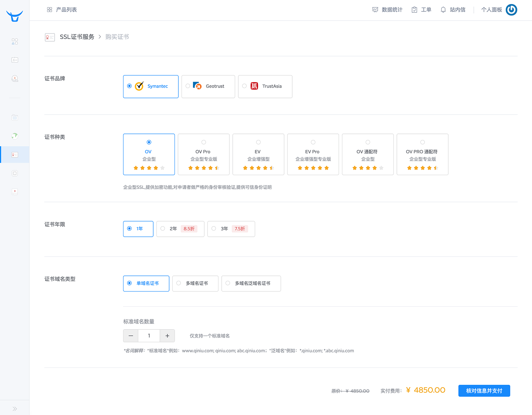Click 核对信息并支付 button
Viewport: 532px width, 415px height.
point(484,391)
